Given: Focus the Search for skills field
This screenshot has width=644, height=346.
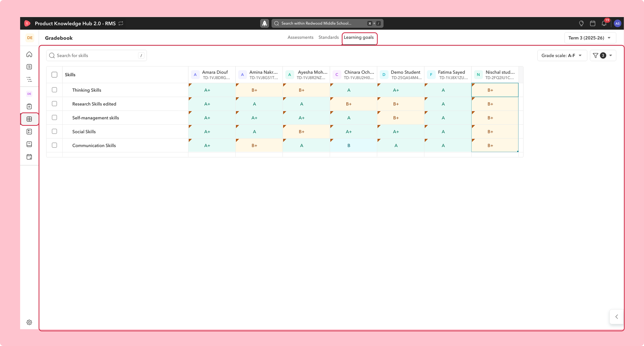Looking at the screenshot, I should [97, 55].
